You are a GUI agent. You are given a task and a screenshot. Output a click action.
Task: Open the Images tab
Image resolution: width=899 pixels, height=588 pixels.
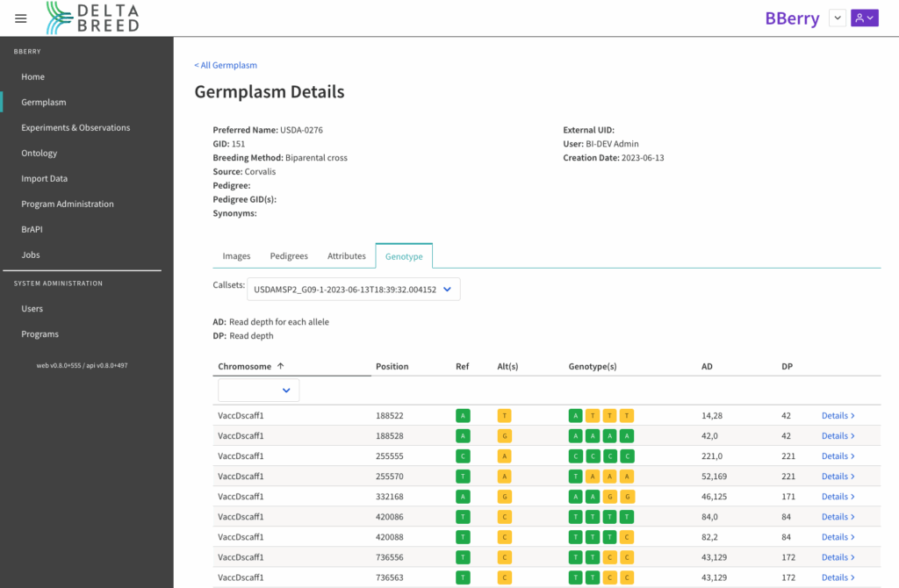pyautogui.click(x=236, y=256)
